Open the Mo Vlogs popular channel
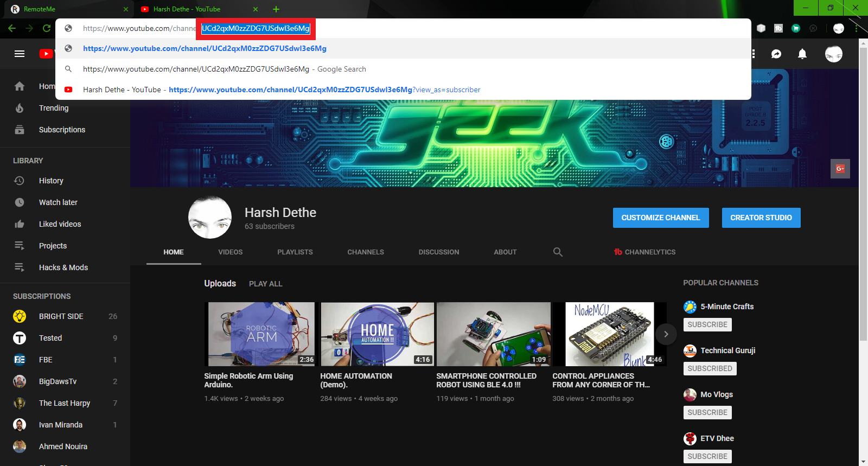This screenshot has height=466, width=868. (x=716, y=394)
